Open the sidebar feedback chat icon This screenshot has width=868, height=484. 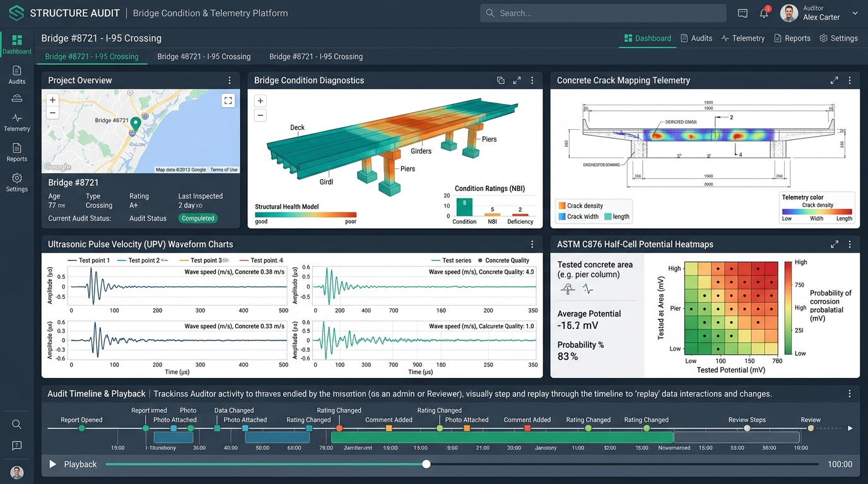coord(17,446)
